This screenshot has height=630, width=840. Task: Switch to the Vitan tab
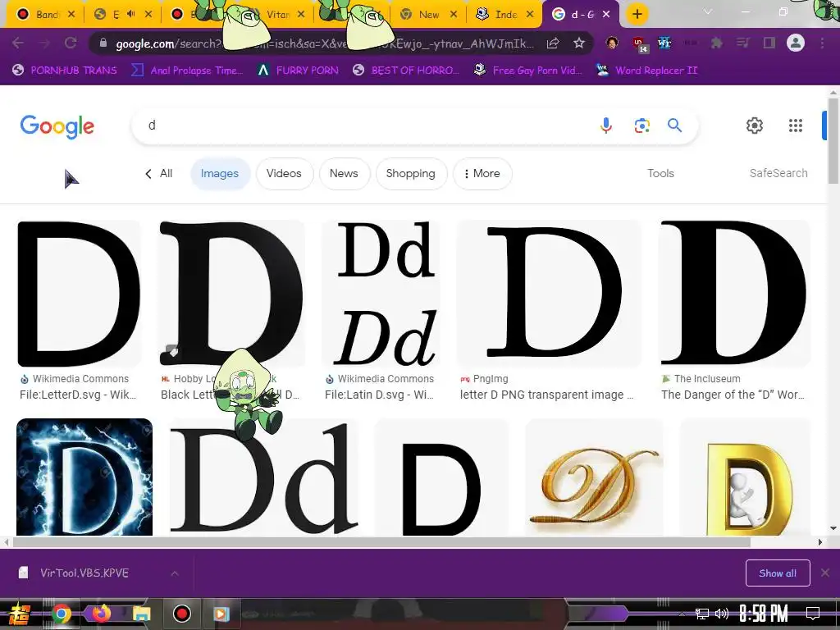(279, 14)
